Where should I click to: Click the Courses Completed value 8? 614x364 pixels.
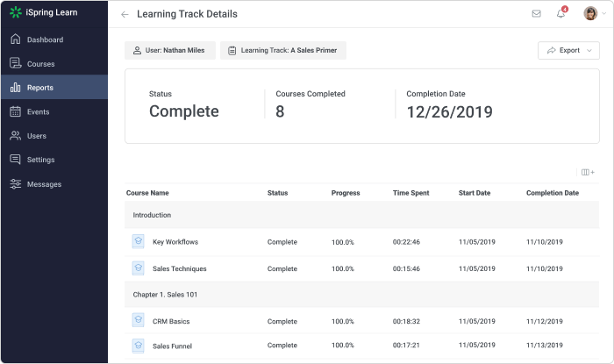tap(280, 111)
